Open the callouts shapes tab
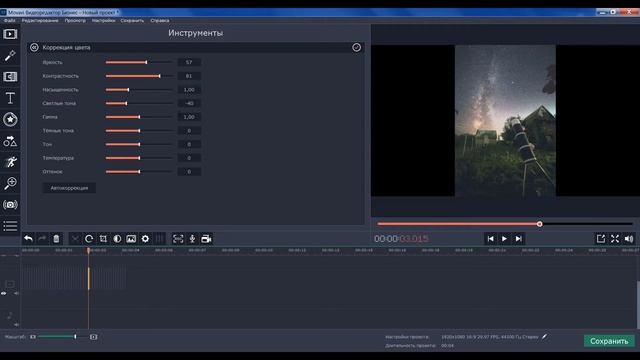Viewport: 640px width, 360px height. 10,141
